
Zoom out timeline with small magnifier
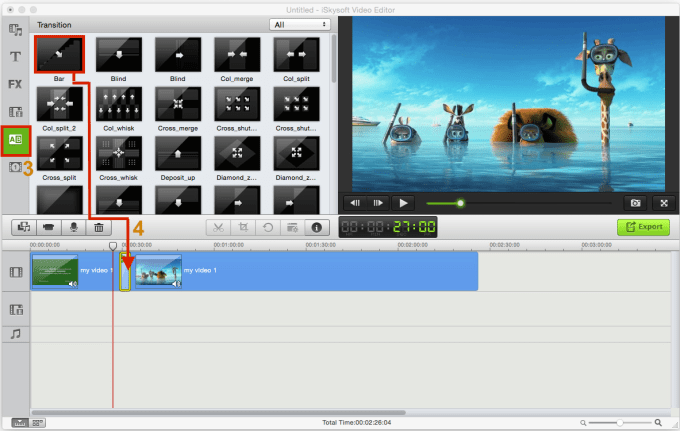click(583, 423)
